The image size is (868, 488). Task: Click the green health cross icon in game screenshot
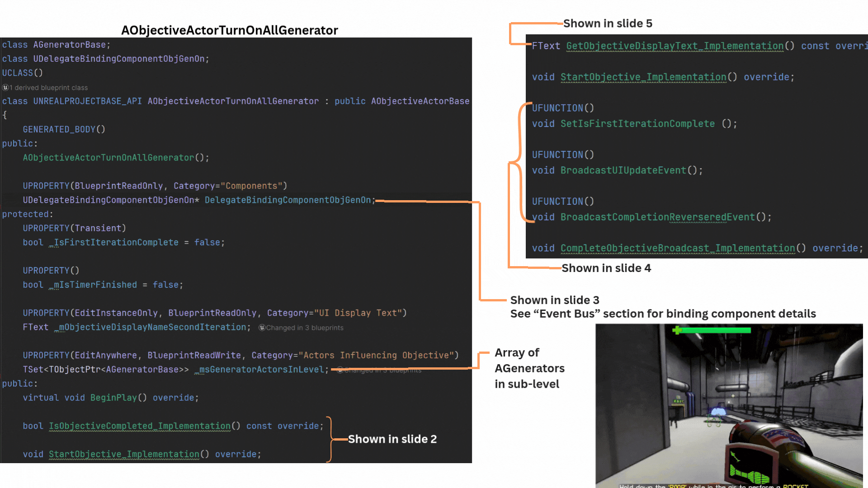tap(677, 330)
